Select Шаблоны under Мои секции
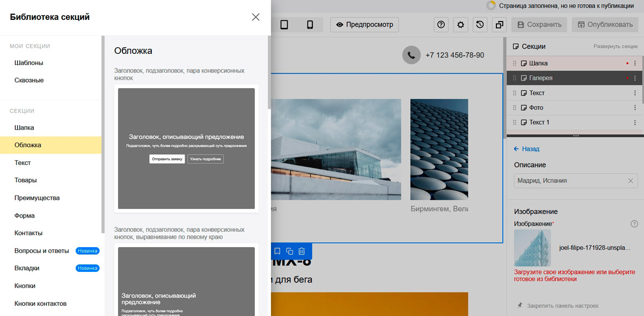Image resolution: width=644 pixels, height=316 pixels. click(x=29, y=63)
